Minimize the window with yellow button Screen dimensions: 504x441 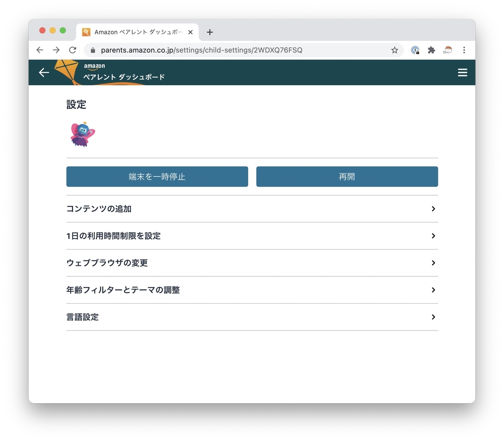52,30
